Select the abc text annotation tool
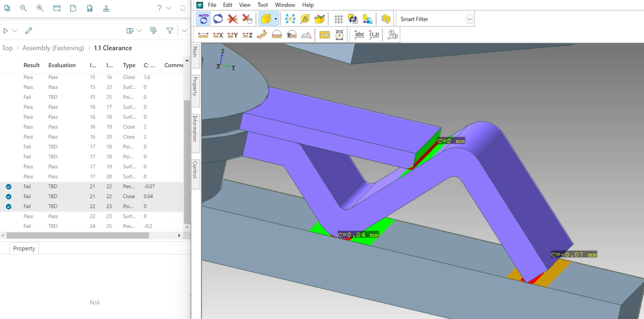The height and width of the screenshot is (319, 644). tap(359, 35)
